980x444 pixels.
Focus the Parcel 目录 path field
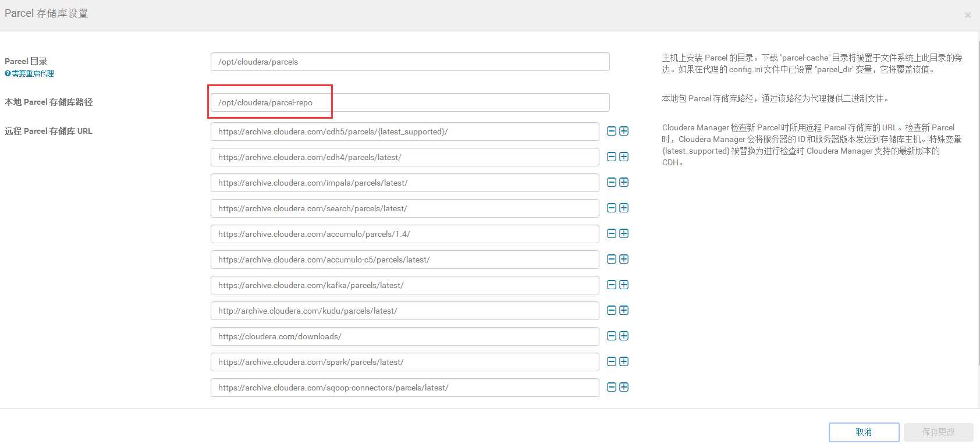(x=410, y=62)
